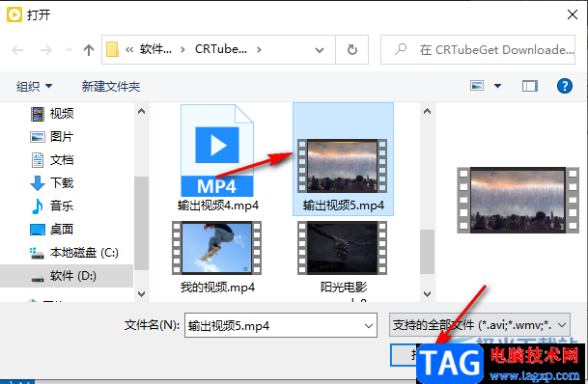Expand address bar history dropdown
Screen dimensions: 588x384
320,50
